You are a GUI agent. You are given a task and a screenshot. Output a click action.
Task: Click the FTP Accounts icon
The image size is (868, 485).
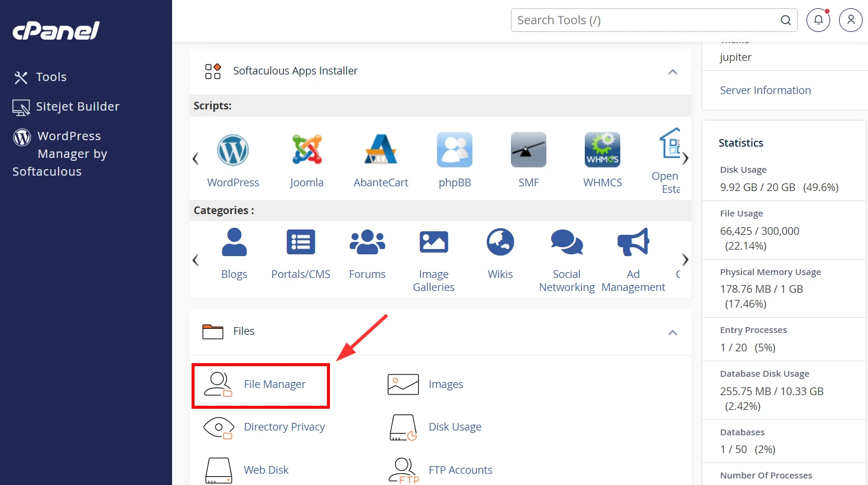[403, 471]
